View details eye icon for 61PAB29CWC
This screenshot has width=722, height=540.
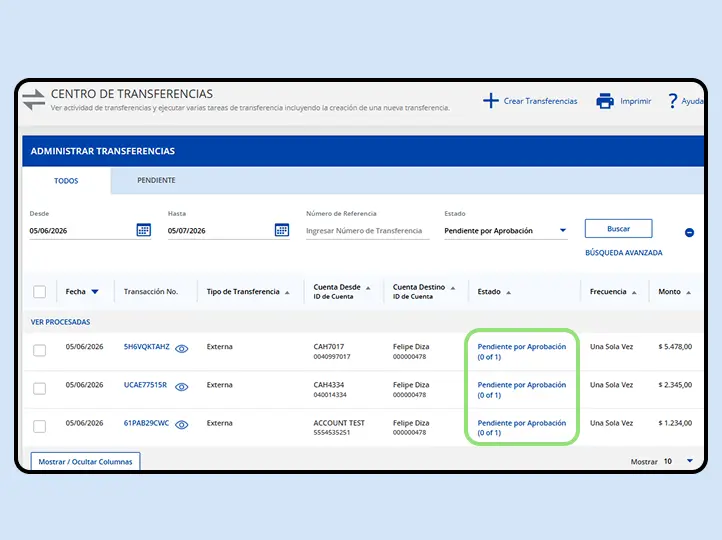[181, 424]
